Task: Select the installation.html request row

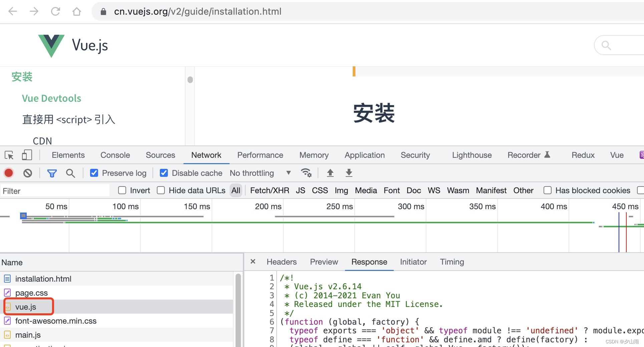Action: coord(116,279)
